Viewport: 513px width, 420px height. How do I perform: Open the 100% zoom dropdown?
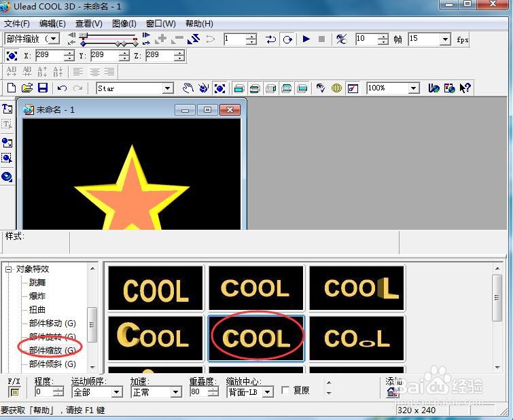(x=414, y=88)
